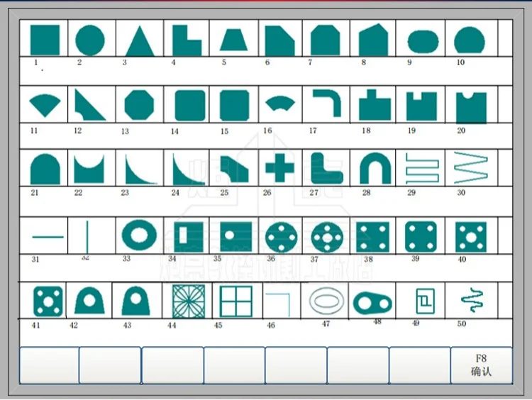Screen dimensions: 532x400
Task: Select shape 38, square plate with four holes
Action: pyautogui.click(x=373, y=237)
